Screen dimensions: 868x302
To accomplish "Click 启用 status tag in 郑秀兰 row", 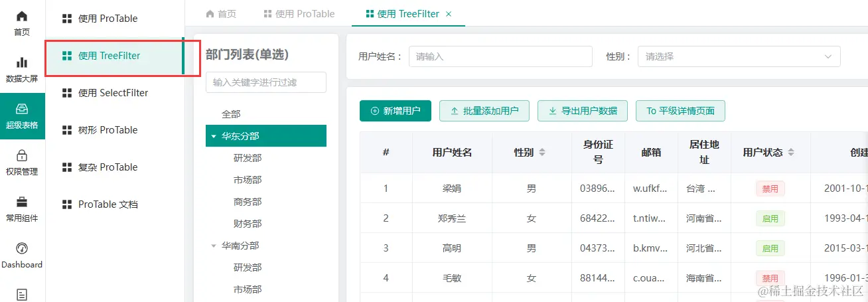I will [770, 218].
